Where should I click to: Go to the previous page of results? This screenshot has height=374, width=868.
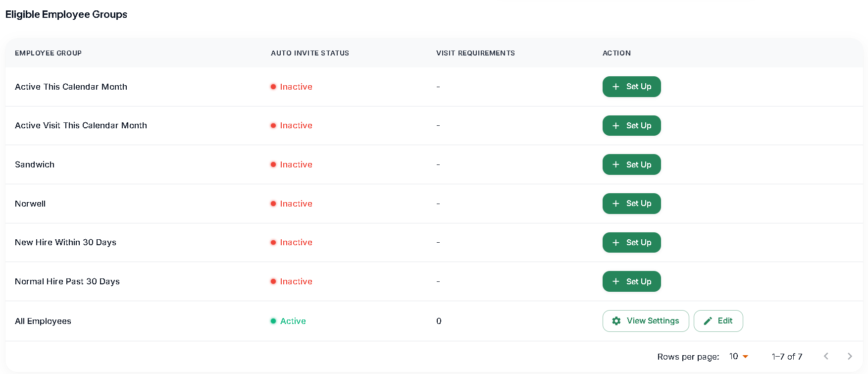[826, 356]
